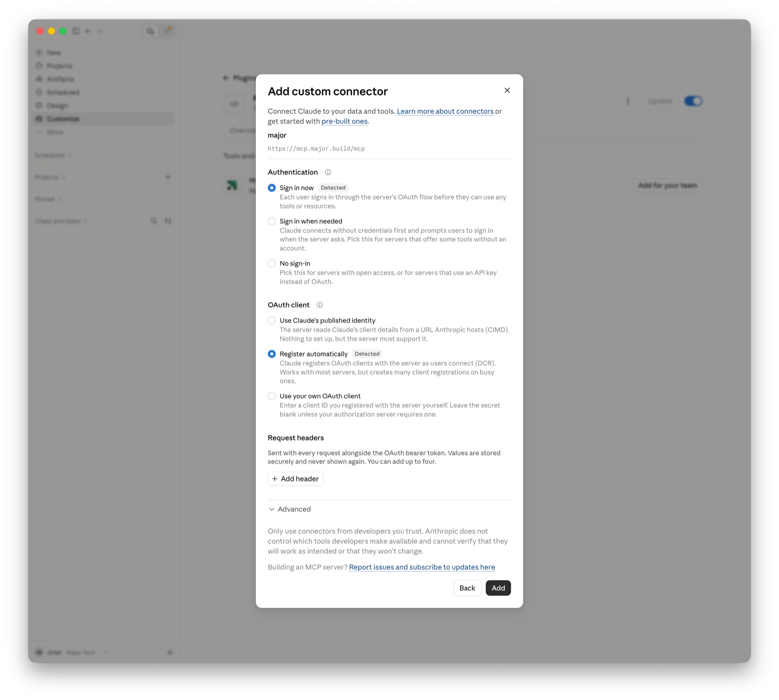Open Design in the sidebar
This screenshot has width=779, height=700.
[x=104, y=106]
